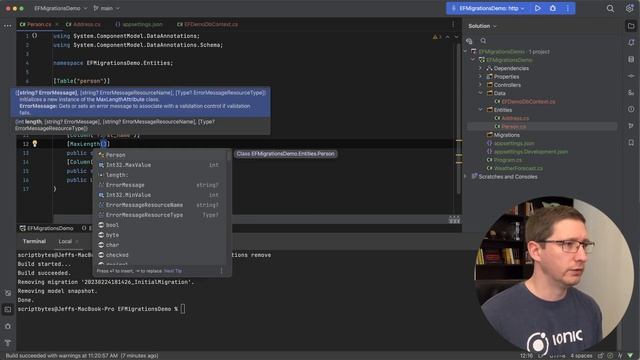The width and height of the screenshot is (640, 360).
Task: Toggle the Explorer folder tool window icon
Action: pos(631,26)
